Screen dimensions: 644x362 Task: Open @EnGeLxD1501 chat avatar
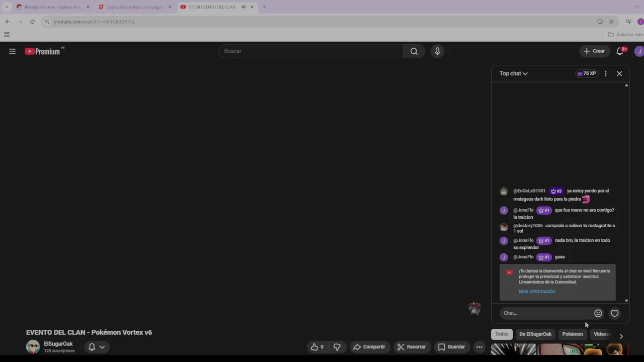pos(504,191)
